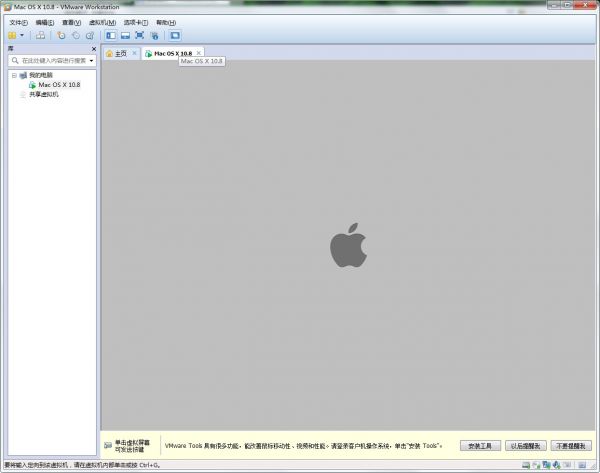Toggle the console view button
600x473 pixels.
pyautogui.click(x=175, y=36)
